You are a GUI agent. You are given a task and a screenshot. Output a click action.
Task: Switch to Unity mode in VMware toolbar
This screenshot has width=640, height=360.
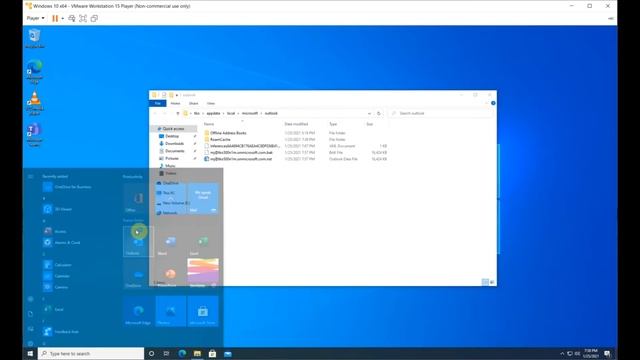(94, 18)
